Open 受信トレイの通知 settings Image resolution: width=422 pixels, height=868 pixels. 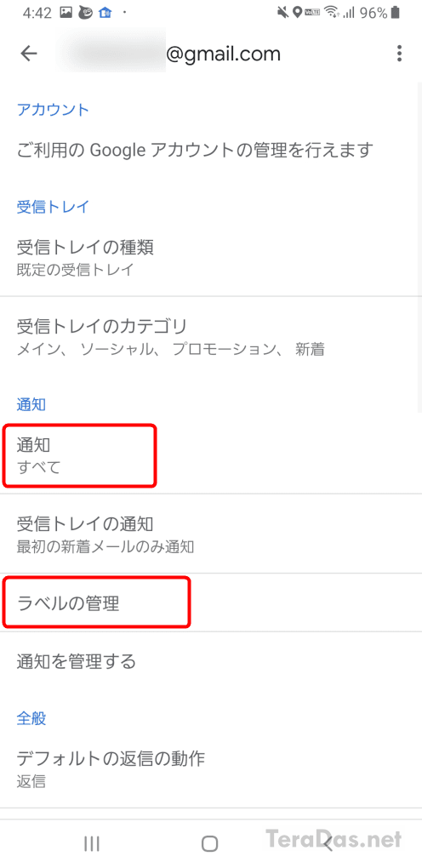point(211,534)
